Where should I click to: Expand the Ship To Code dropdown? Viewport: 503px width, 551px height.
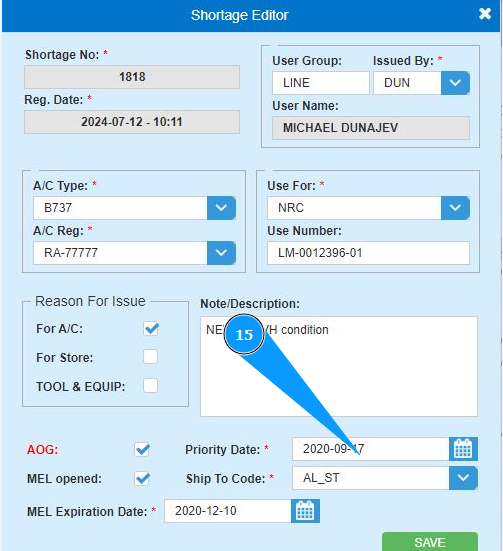(x=463, y=478)
